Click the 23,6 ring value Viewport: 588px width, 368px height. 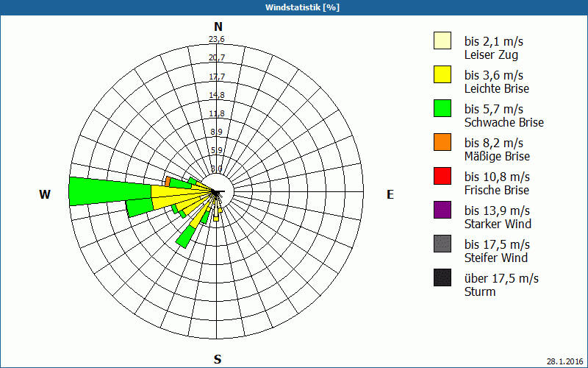pyautogui.click(x=217, y=39)
